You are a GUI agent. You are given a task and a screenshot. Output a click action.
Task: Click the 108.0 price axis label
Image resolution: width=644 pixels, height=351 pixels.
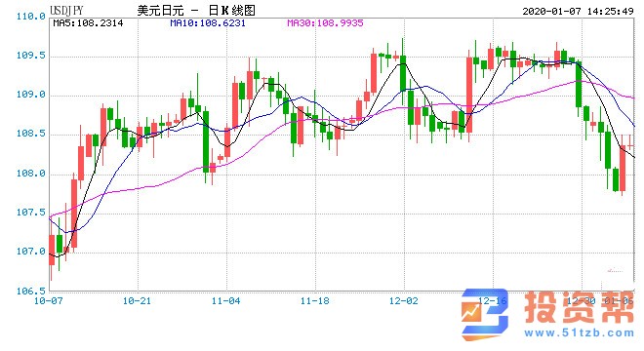tap(31, 174)
